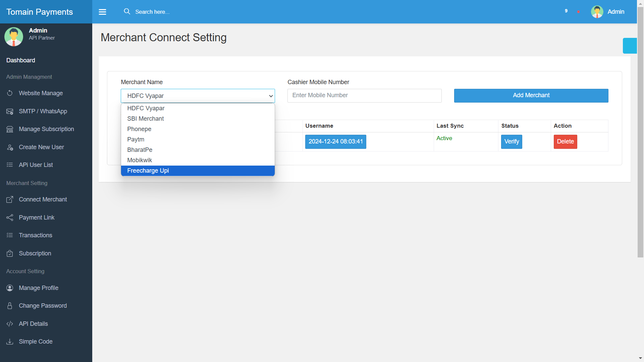Click the hamburger menu icon
This screenshot has width=644, height=362.
pyautogui.click(x=102, y=12)
